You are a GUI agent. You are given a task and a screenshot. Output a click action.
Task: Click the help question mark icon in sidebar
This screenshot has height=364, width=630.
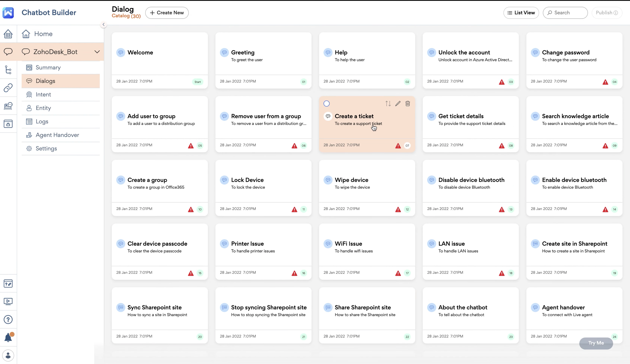pos(8,319)
